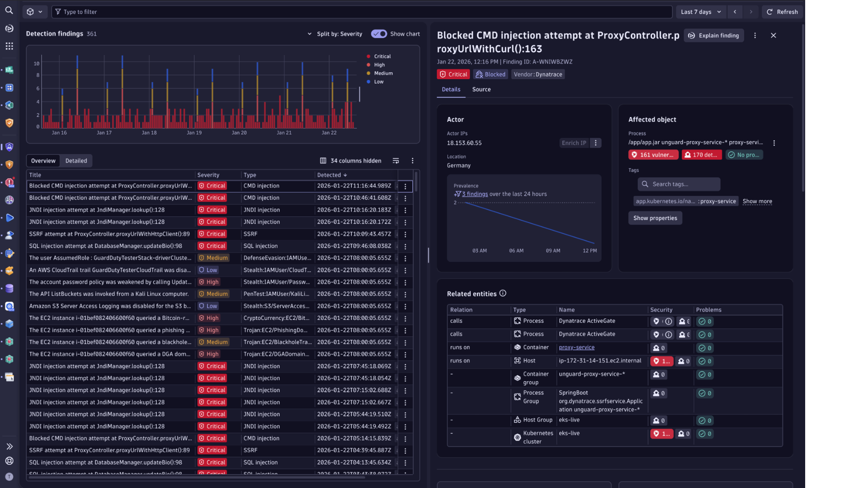Expand the sidebar with the double-chevron arrows
This screenshot has width=868, height=488.
(9, 446)
